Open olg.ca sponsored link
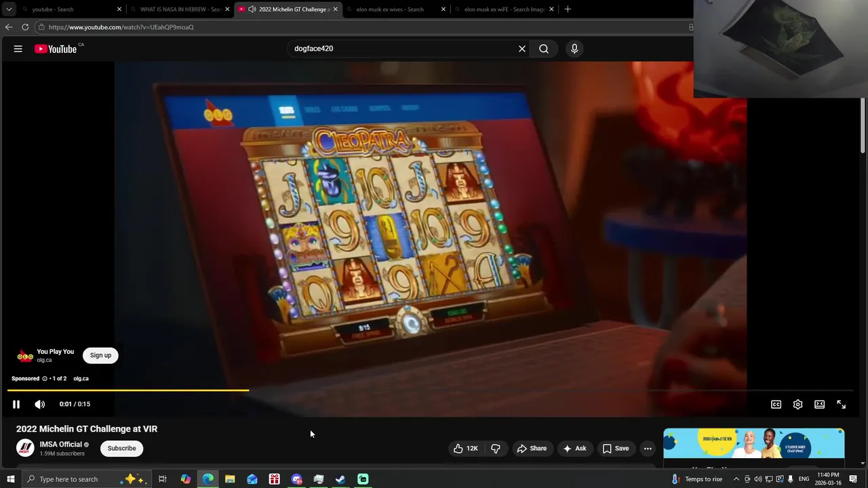This screenshot has width=868, height=488. coord(81,378)
